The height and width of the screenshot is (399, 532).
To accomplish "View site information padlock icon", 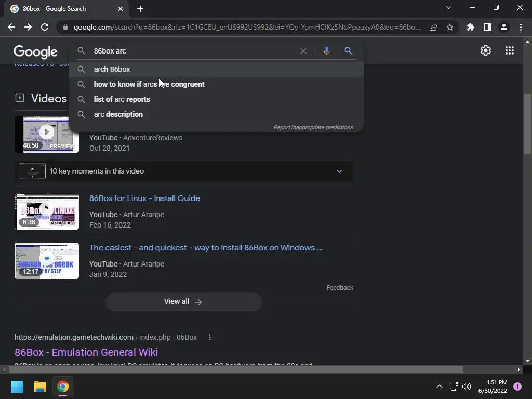I will [x=65, y=27].
